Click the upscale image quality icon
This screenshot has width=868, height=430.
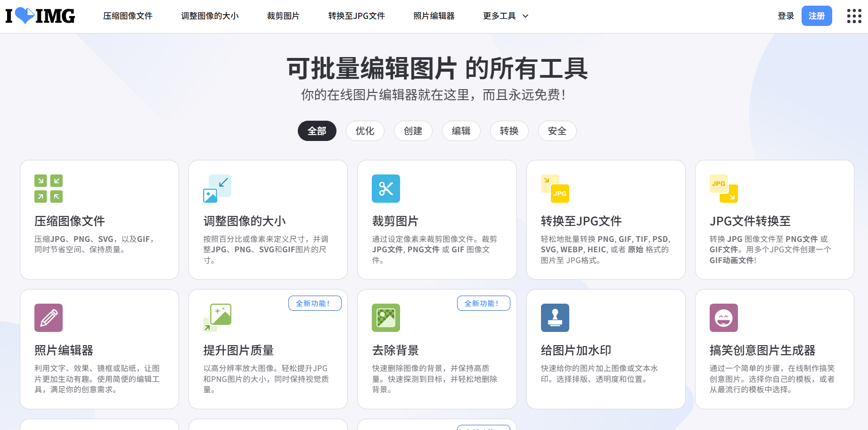[217, 318]
